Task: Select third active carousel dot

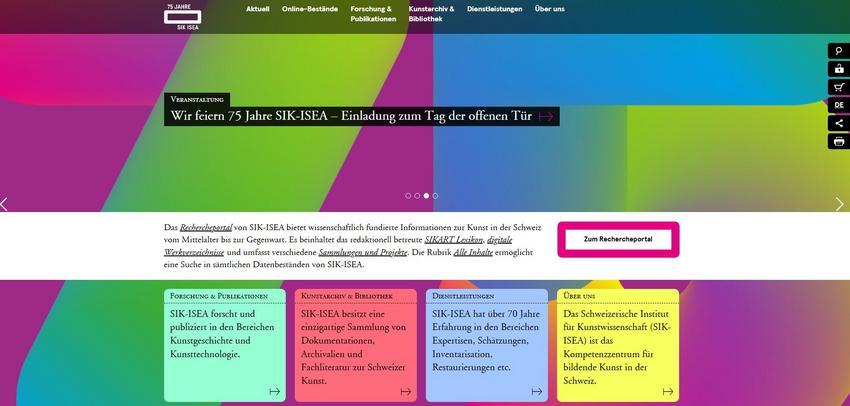Action: pyautogui.click(x=426, y=196)
